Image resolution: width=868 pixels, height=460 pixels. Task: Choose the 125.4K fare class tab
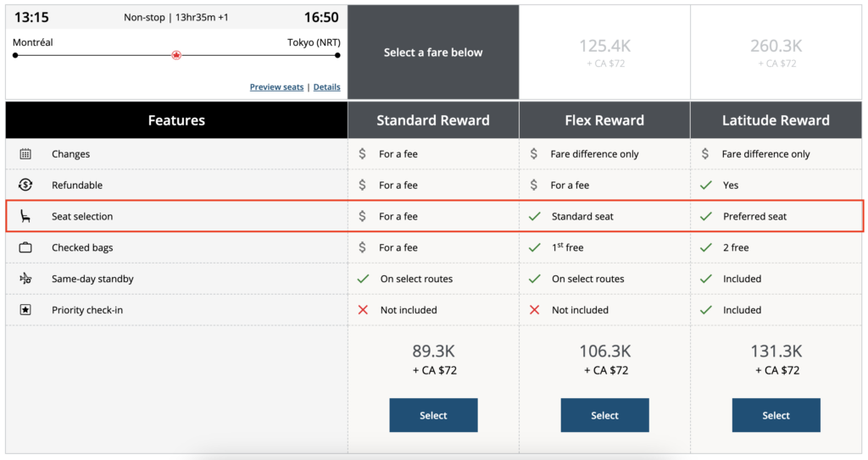(x=604, y=53)
